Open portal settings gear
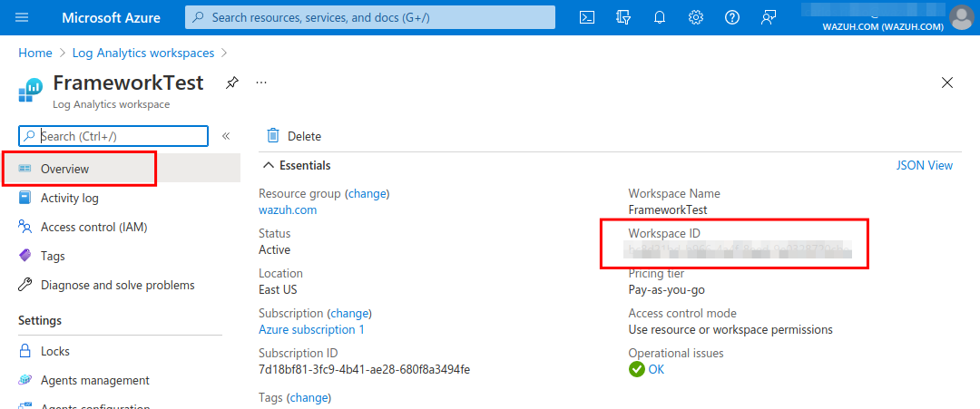Image resolution: width=980 pixels, height=409 pixels. point(696,17)
